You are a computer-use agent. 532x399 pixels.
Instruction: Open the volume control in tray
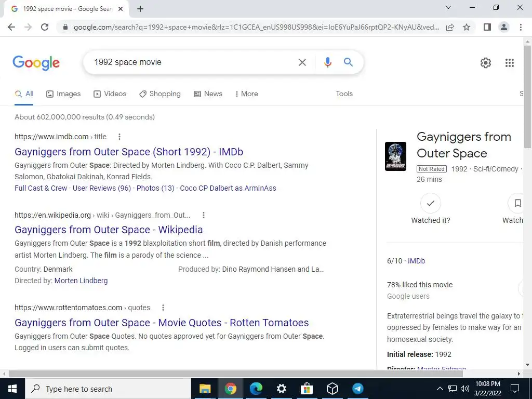[465, 389]
